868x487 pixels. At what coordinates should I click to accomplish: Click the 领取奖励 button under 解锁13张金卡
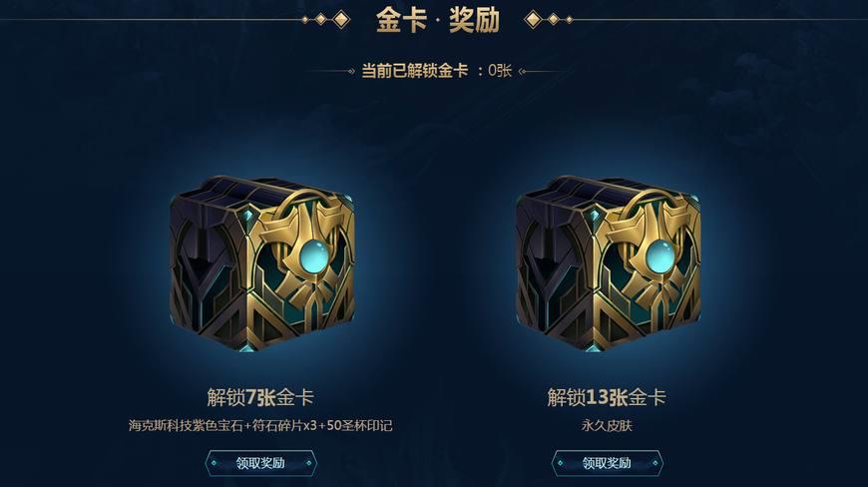607,463
